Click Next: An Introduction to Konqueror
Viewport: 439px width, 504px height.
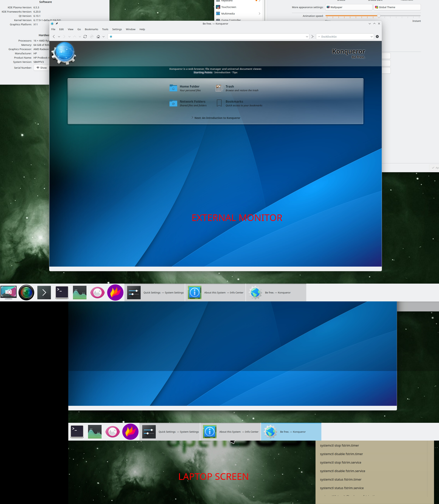(x=217, y=118)
